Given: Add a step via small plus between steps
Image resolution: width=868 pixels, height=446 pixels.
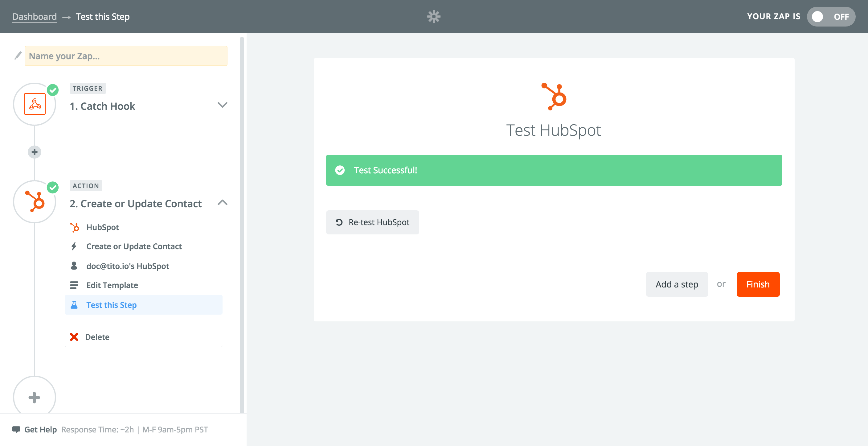Looking at the screenshot, I should pyautogui.click(x=35, y=152).
